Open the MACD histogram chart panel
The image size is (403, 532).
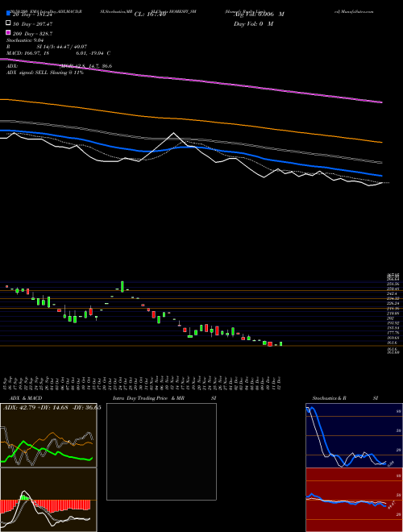click(48, 500)
